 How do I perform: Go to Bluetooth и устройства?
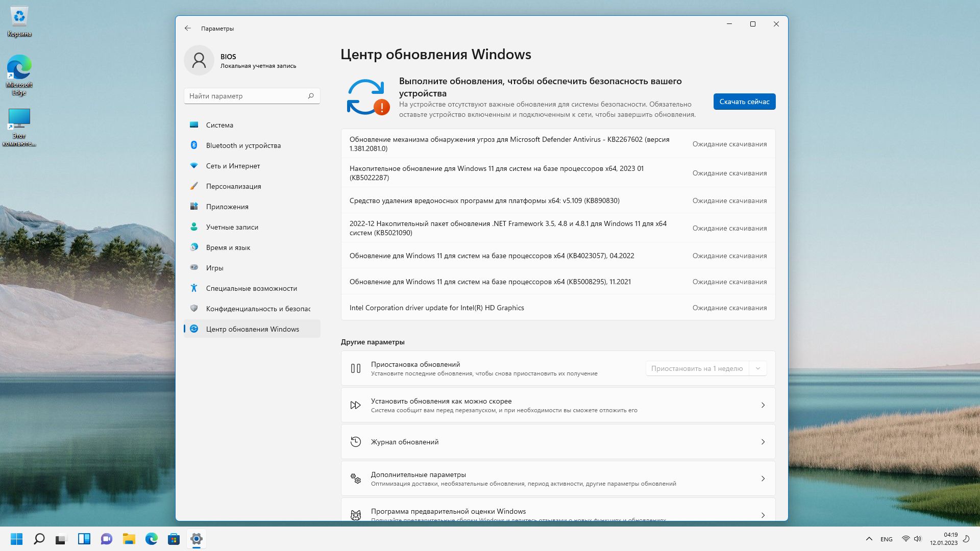click(x=252, y=145)
